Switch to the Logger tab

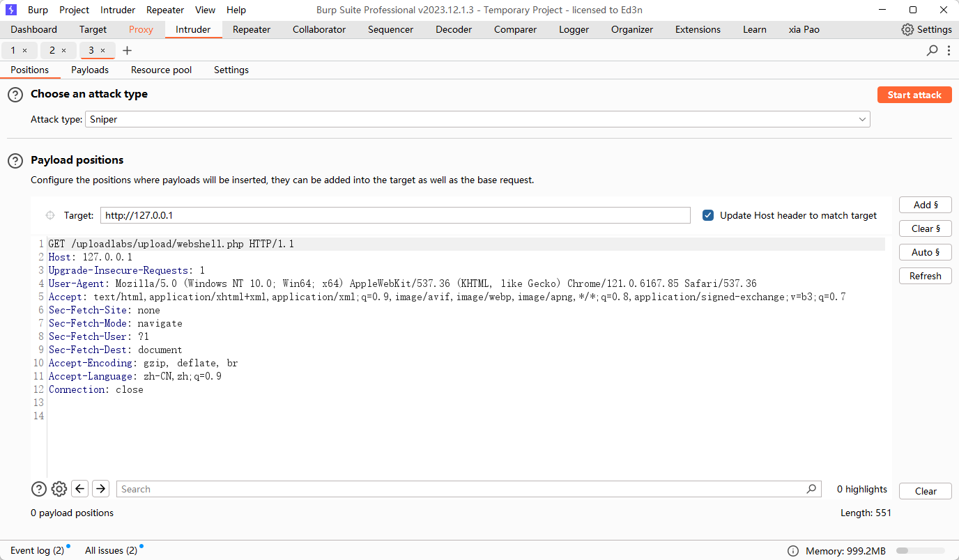coord(574,29)
